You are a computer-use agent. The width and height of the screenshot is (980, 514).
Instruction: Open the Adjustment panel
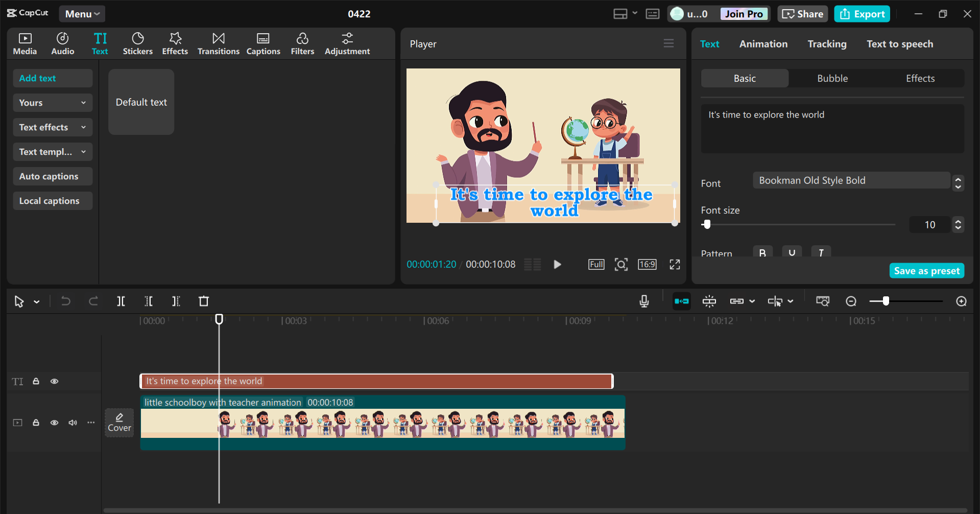click(x=347, y=43)
